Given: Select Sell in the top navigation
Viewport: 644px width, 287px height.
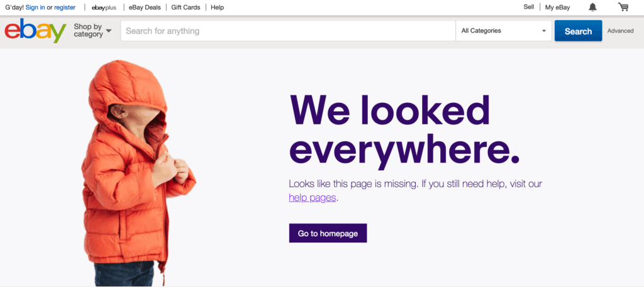Looking at the screenshot, I should (528, 7).
